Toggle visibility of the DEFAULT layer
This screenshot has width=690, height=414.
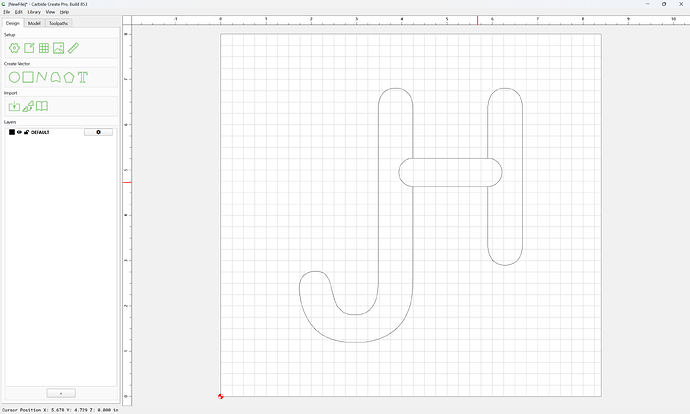tap(19, 132)
